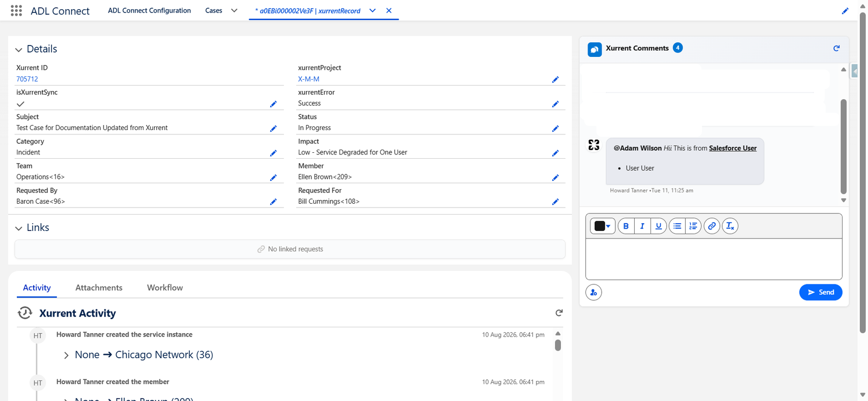This screenshot has width=868, height=401.
Task: Apply underline formatting in comment editor
Action: (x=659, y=226)
